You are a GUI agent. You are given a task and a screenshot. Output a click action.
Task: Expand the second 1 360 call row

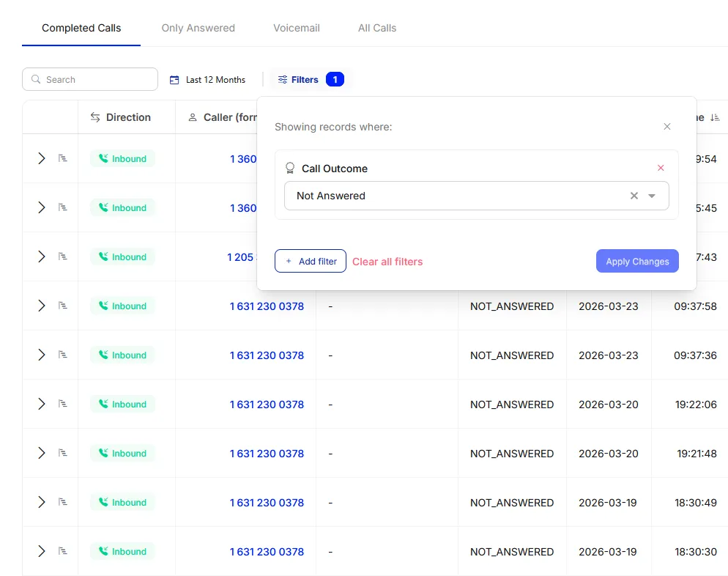[41, 207]
